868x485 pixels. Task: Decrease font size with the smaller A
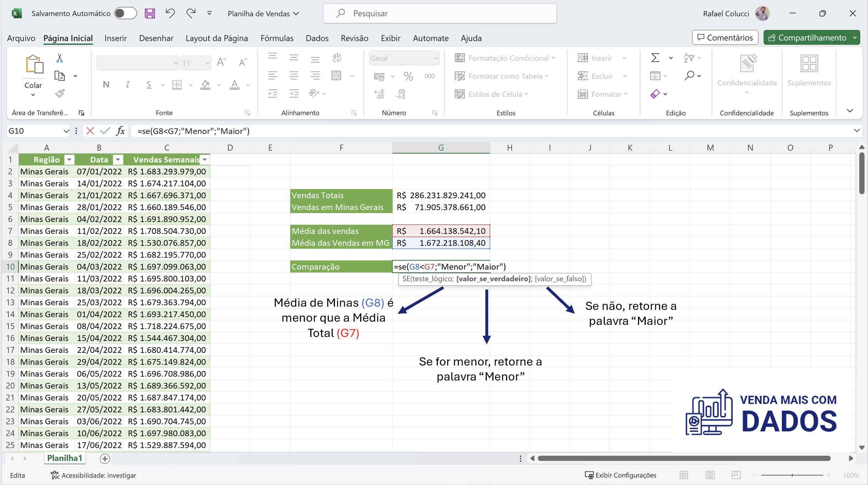pyautogui.click(x=243, y=62)
